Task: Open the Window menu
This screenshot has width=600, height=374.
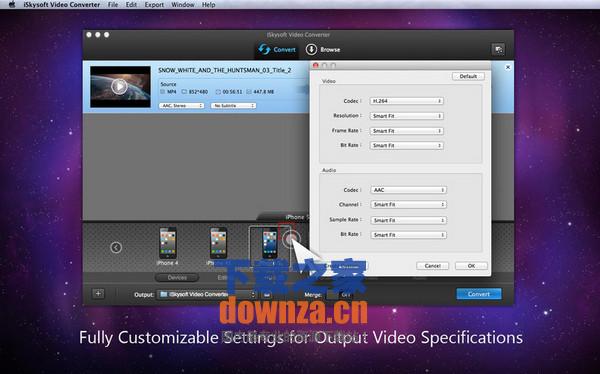Action: pyautogui.click(x=183, y=5)
